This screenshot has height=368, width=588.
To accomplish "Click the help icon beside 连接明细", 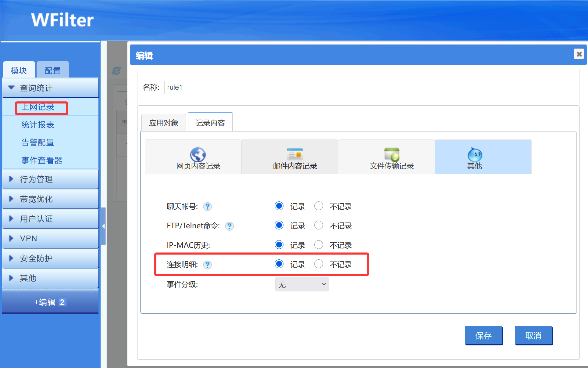I will point(208,265).
